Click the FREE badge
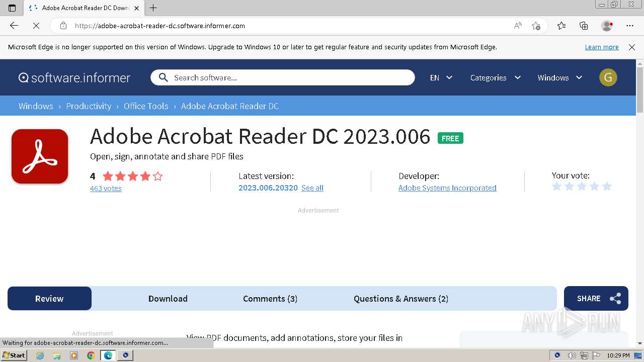 [x=450, y=138]
